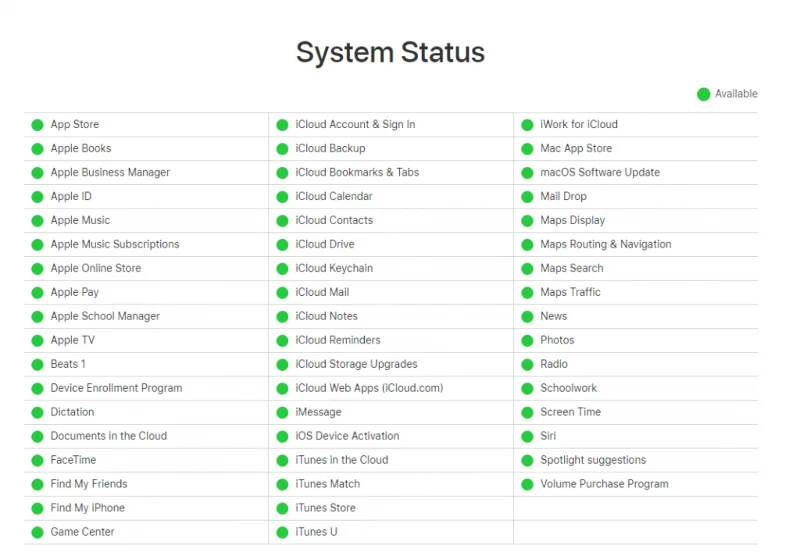The width and height of the screenshot is (800, 552).
Task: Click Apple Online Store service name
Action: click(x=96, y=268)
